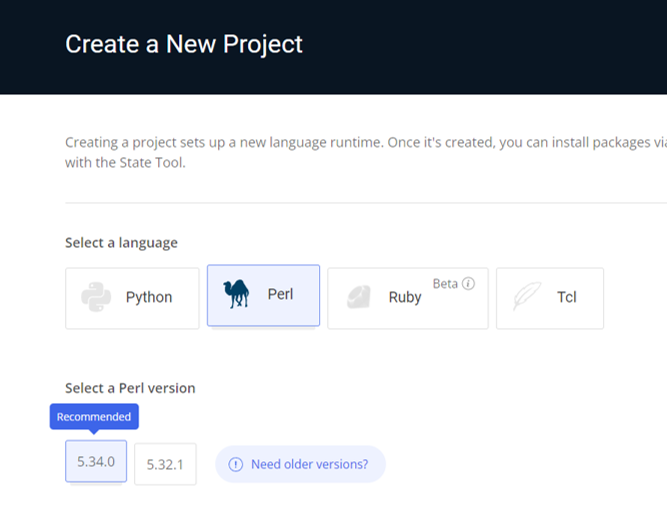Click the Tcl feather icon
This screenshot has height=522, width=667.
(526, 297)
